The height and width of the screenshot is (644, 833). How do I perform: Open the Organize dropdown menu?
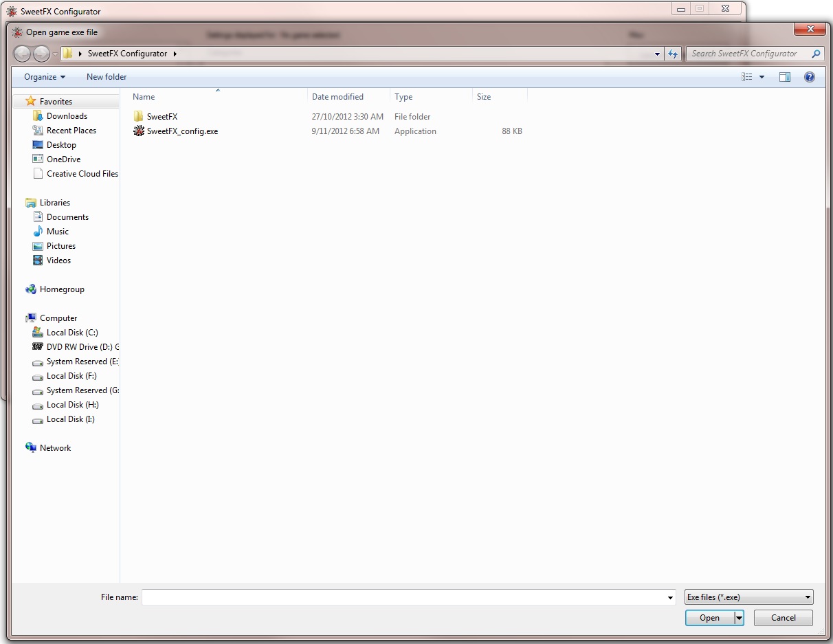click(45, 77)
